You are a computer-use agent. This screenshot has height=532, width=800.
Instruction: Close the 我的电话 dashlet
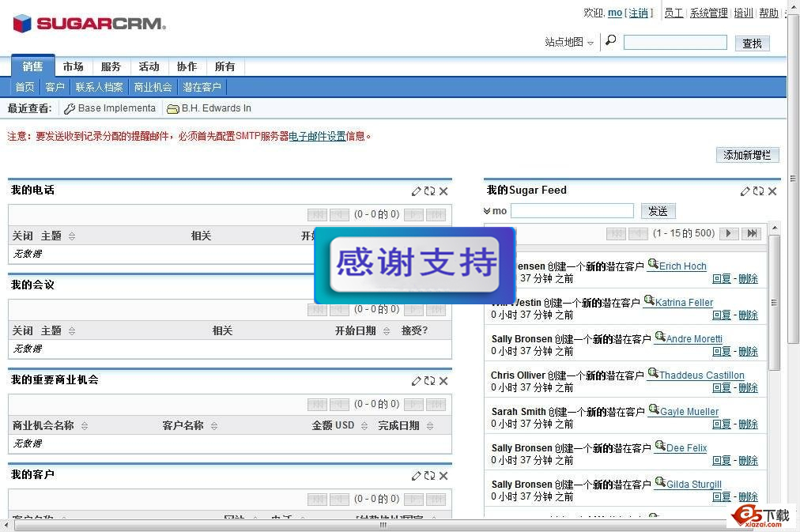(443, 191)
